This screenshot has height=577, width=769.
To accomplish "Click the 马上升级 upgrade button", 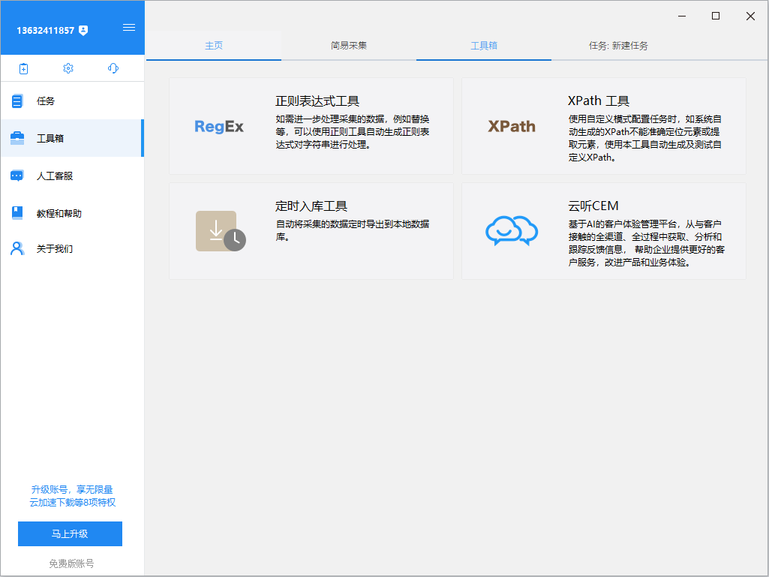I will click(70, 534).
